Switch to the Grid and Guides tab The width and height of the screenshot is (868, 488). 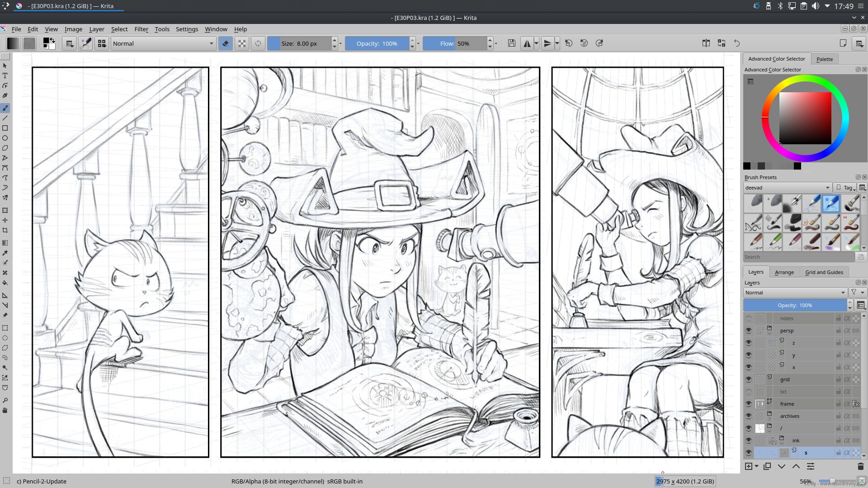click(824, 272)
